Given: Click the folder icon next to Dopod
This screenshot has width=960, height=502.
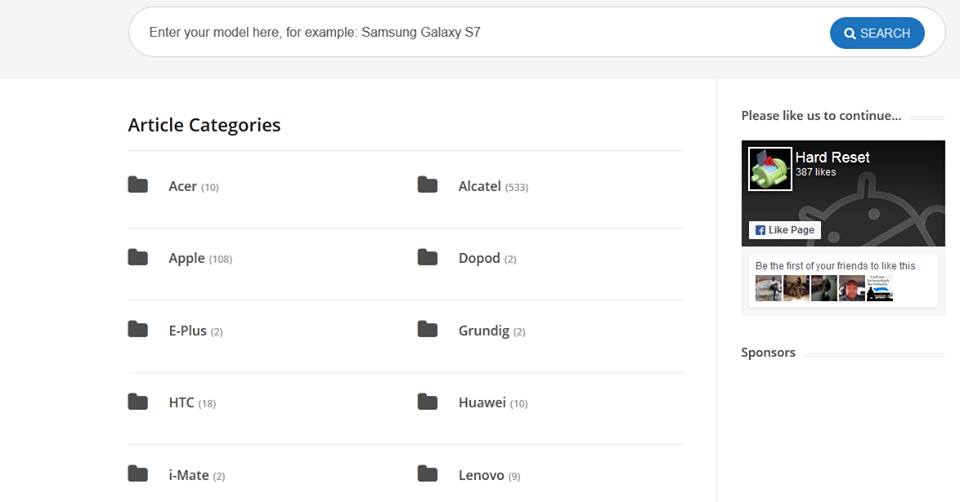Looking at the screenshot, I should (427, 257).
